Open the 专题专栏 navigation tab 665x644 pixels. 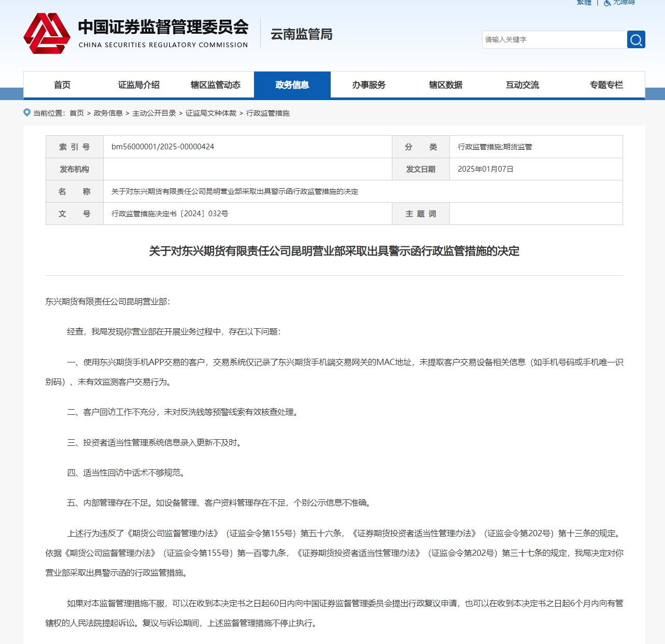(606, 85)
